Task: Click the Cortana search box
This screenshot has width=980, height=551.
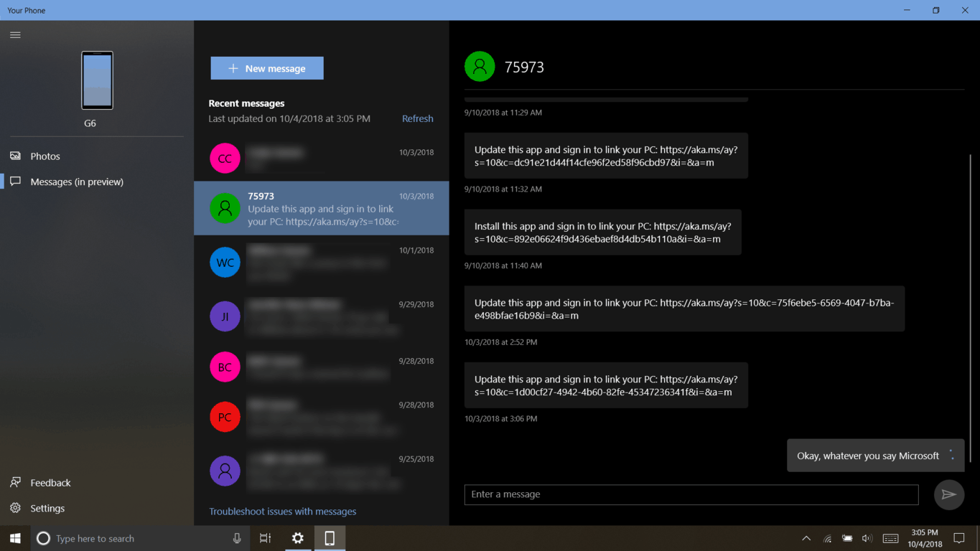Action: coord(140,538)
